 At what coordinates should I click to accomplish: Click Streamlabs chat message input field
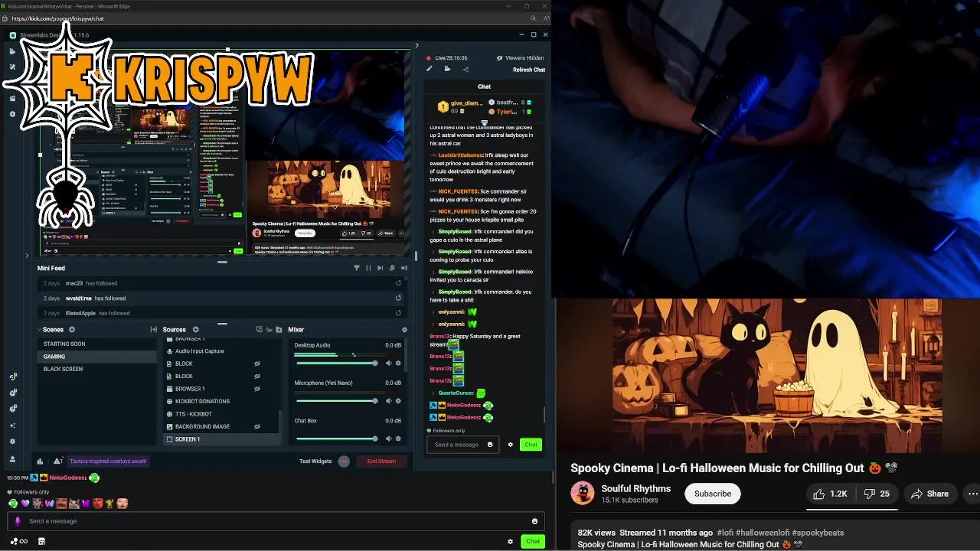pos(462,445)
